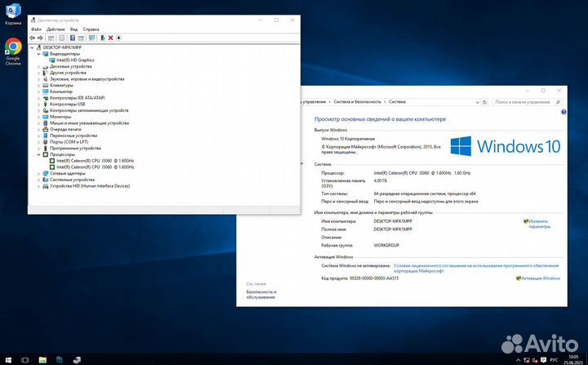This screenshot has height=365, width=588.
Task: Select Звуковые, игровые и видеоустройства row
Action: coord(87,79)
